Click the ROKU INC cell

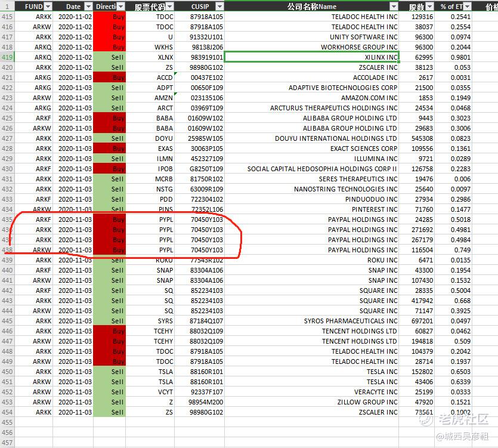click(311, 260)
